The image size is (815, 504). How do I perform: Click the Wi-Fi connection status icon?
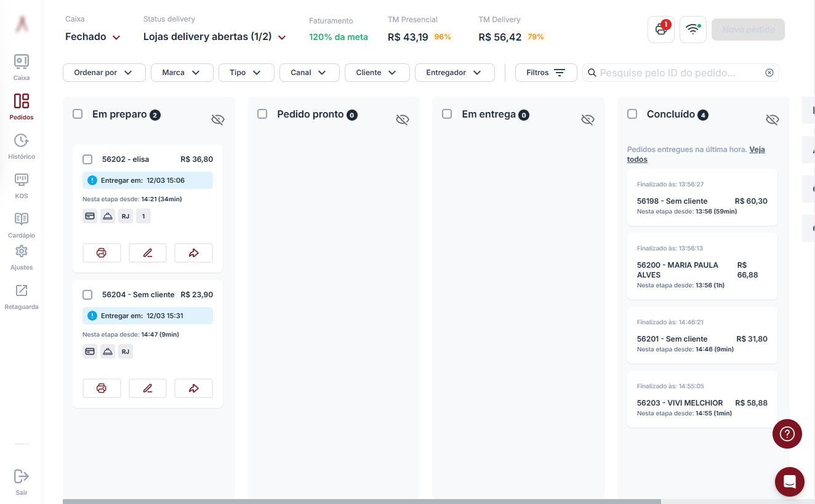pos(693,30)
